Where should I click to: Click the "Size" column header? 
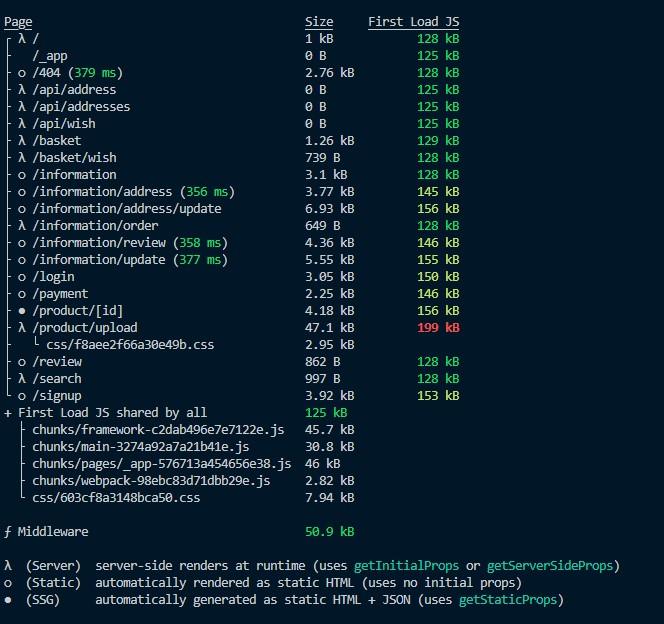319,22
